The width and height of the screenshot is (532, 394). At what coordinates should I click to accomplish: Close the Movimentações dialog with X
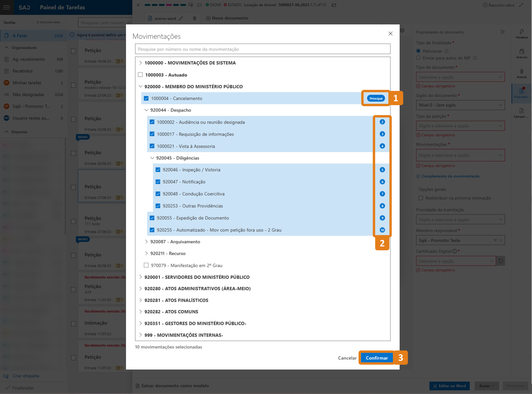point(390,33)
